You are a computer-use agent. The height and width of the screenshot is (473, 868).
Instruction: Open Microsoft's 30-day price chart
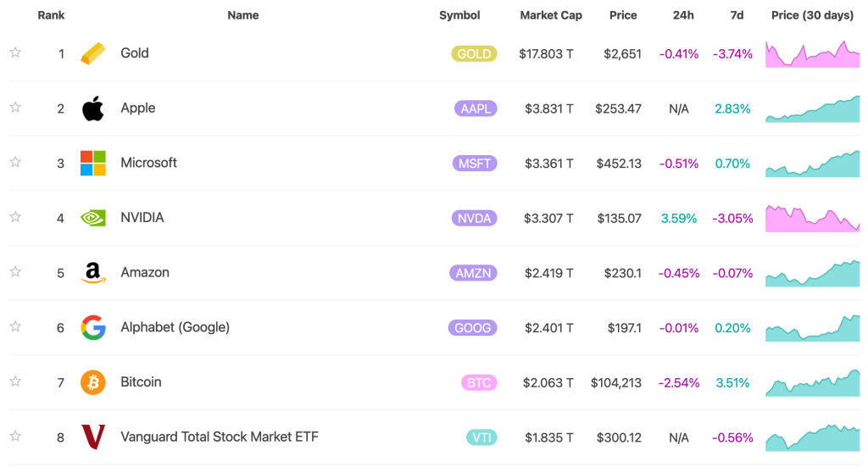click(812, 164)
